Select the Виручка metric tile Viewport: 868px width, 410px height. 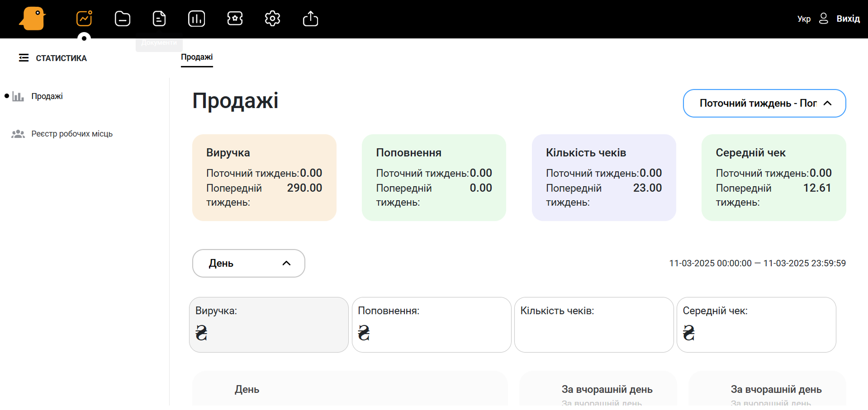(x=269, y=325)
